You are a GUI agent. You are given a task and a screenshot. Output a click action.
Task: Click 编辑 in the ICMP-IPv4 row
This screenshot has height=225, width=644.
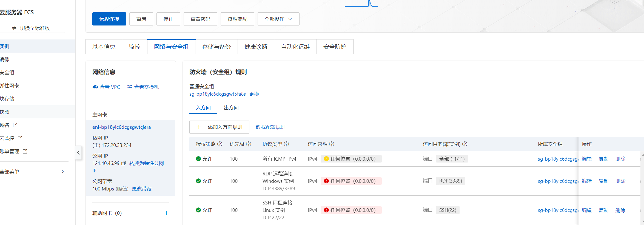point(587,159)
